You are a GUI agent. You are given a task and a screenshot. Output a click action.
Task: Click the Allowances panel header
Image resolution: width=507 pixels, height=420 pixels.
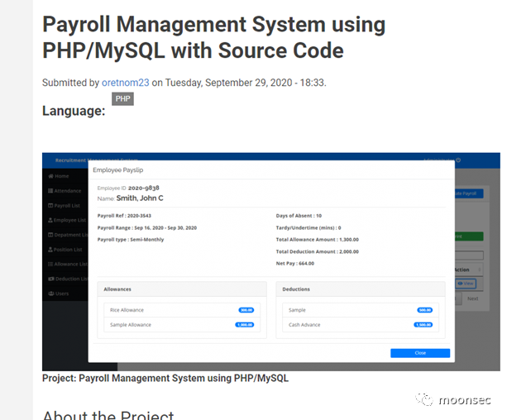click(182, 289)
